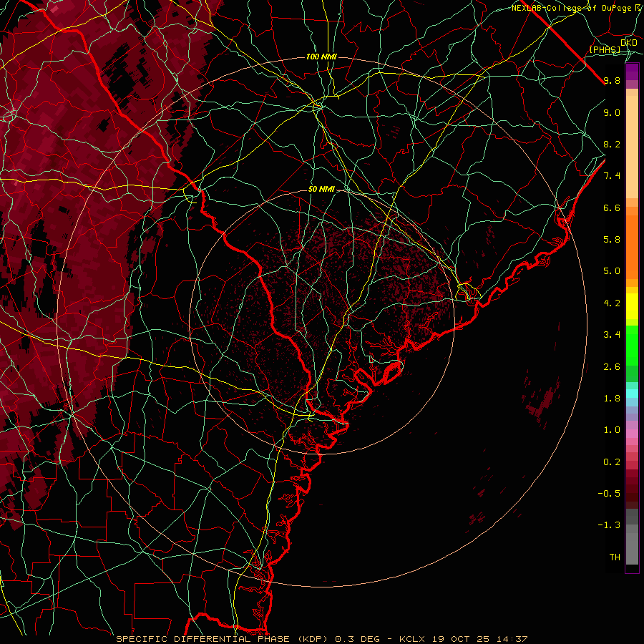Click the 6.6 scale value
This screenshot has width=644, height=644.
pos(612,208)
